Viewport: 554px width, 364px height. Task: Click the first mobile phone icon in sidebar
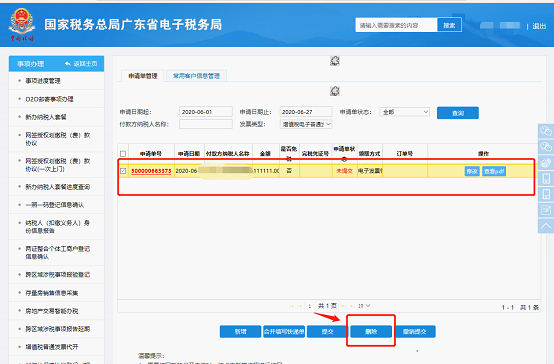546,178
